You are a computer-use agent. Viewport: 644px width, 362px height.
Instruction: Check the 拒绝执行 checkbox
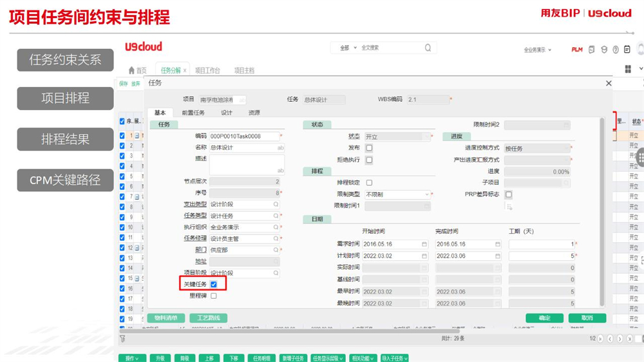pyautogui.click(x=369, y=160)
